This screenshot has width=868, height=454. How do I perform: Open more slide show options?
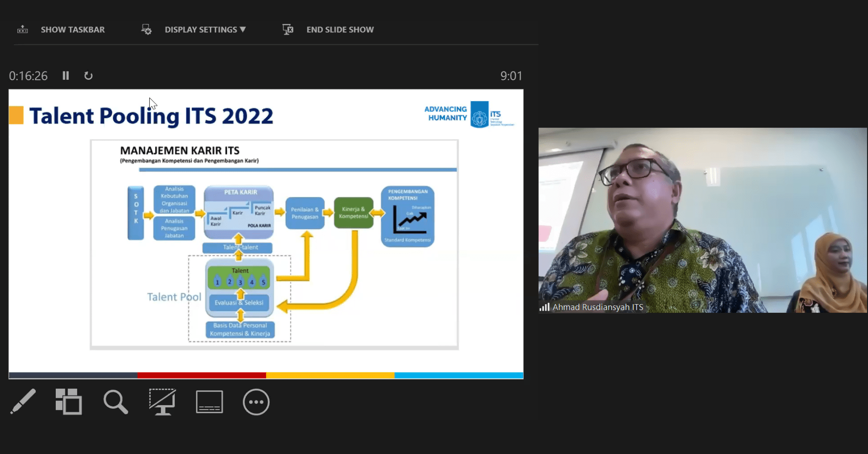pyautogui.click(x=256, y=401)
